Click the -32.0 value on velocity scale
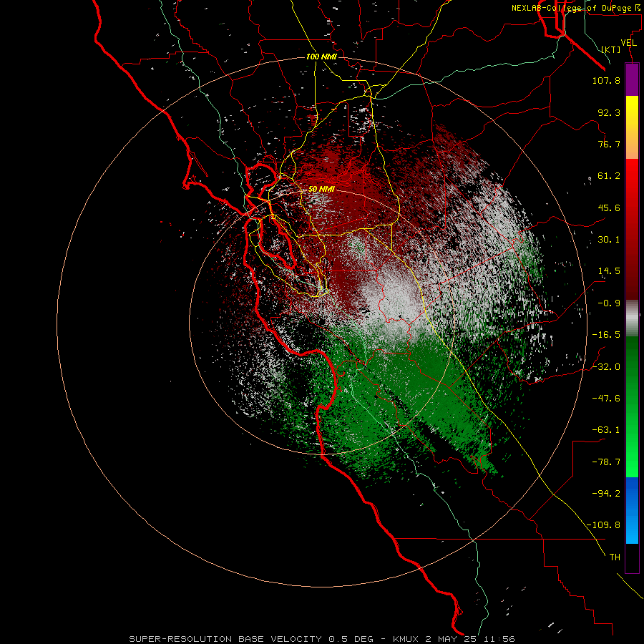 pyautogui.click(x=606, y=367)
